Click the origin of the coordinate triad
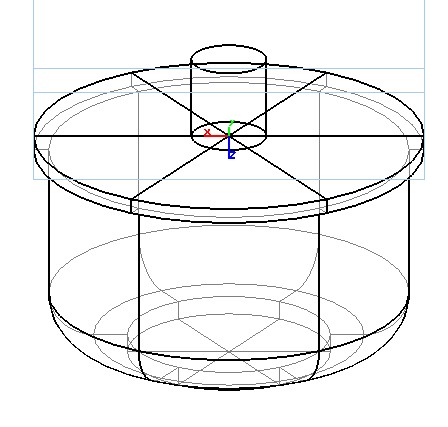448x427 pixels. (x=229, y=136)
